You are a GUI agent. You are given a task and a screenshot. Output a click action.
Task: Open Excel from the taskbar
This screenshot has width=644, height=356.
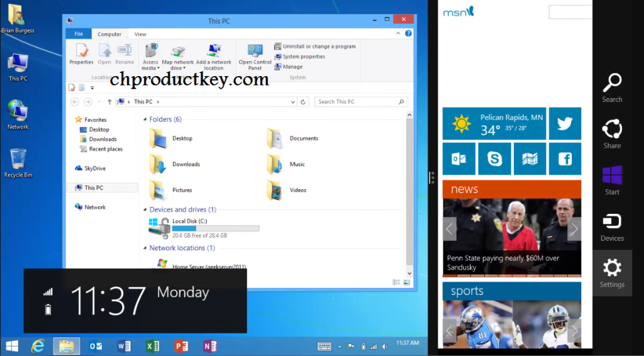click(152, 347)
